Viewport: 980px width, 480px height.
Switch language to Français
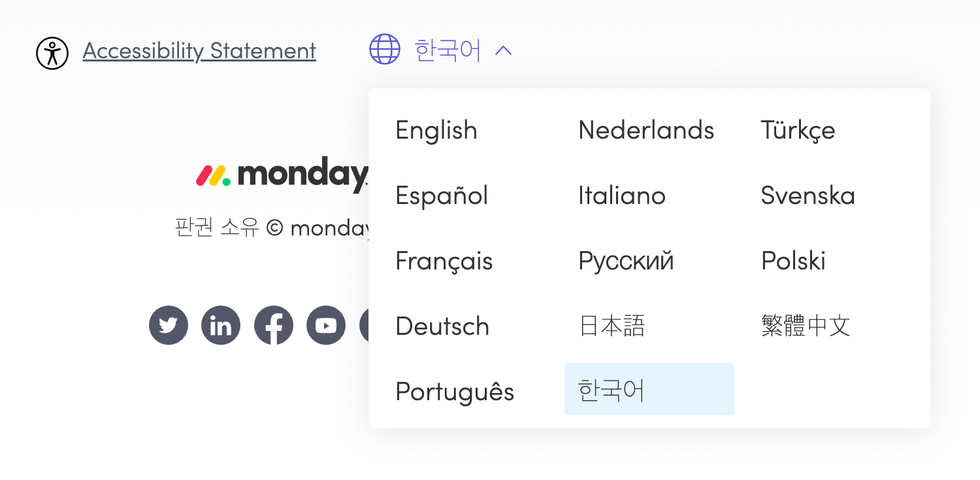coord(444,261)
